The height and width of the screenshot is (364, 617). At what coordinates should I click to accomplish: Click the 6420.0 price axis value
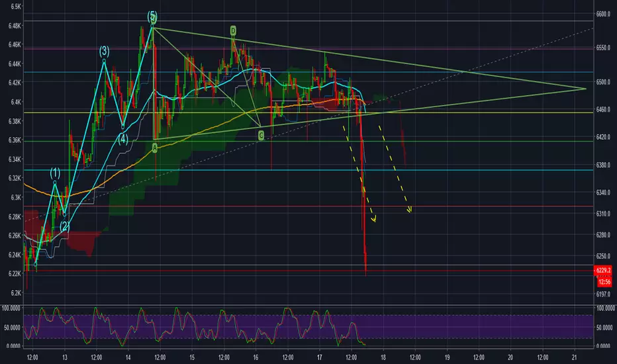coord(603,137)
